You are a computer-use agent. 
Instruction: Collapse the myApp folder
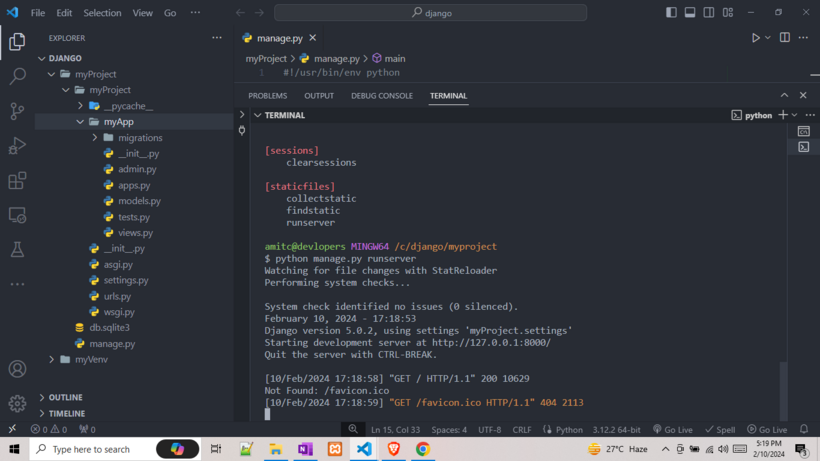coord(117,122)
